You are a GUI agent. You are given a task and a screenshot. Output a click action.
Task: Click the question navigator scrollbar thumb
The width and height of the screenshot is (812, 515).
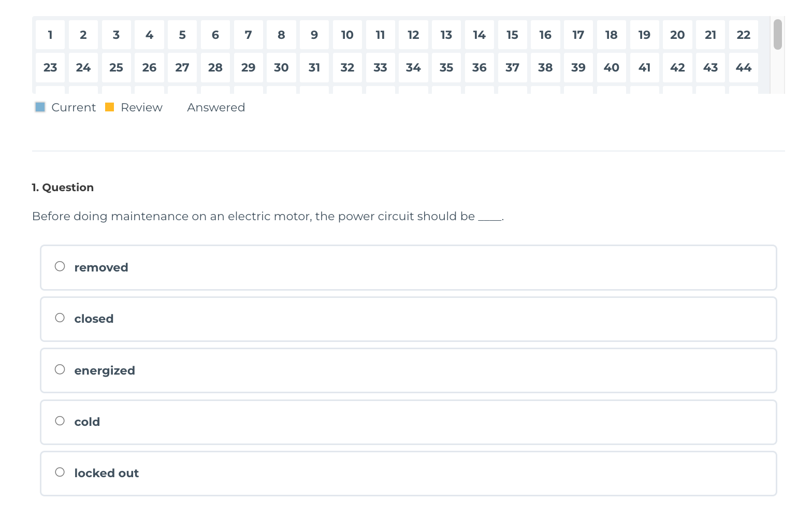(x=777, y=34)
